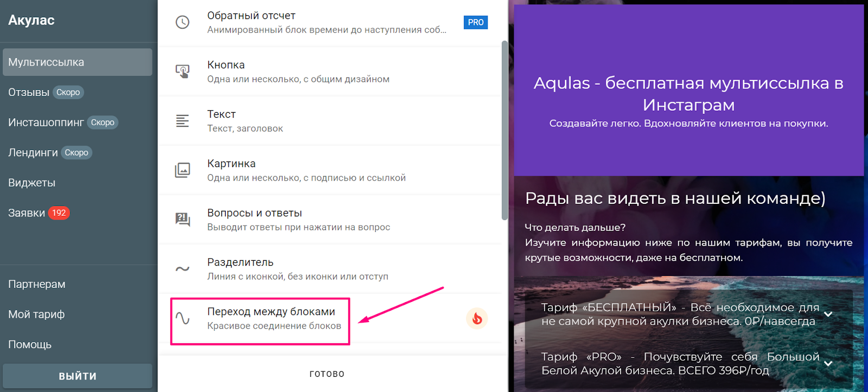Click the ГОТОВО button

[x=327, y=374]
